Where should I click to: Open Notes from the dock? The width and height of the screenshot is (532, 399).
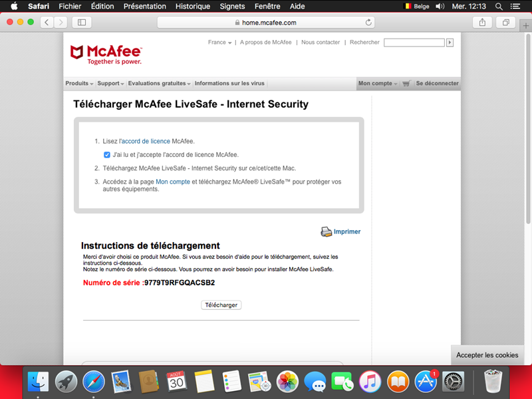point(204,382)
